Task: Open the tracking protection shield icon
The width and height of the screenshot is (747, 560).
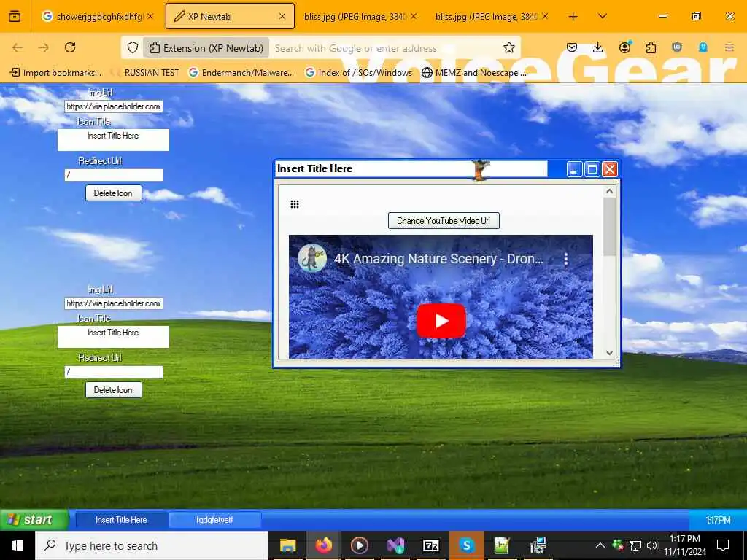Action: click(x=133, y=47)
